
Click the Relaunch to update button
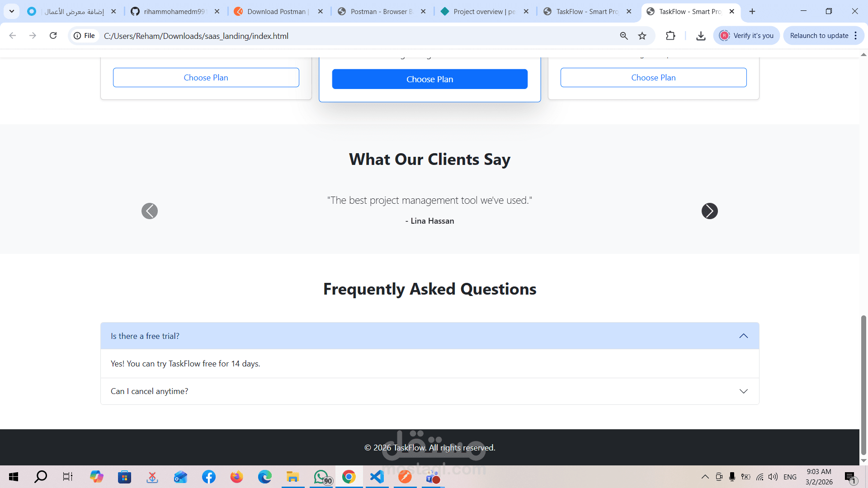(819, 36)
